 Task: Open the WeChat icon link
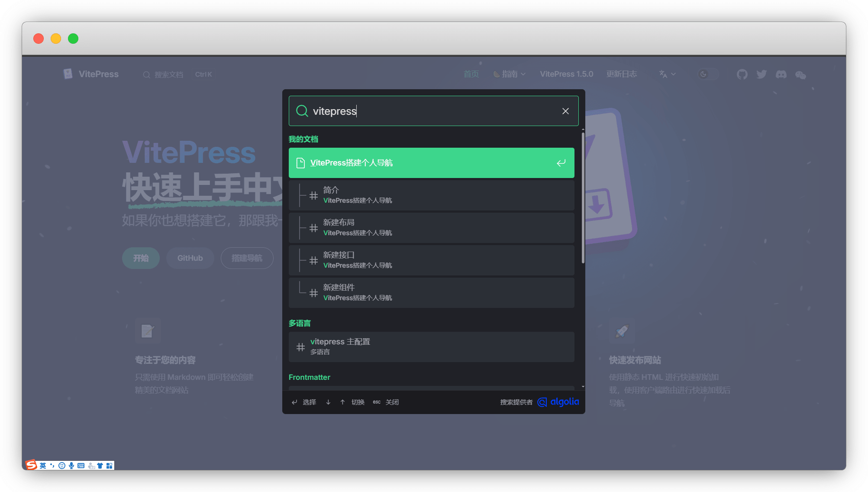800,75
